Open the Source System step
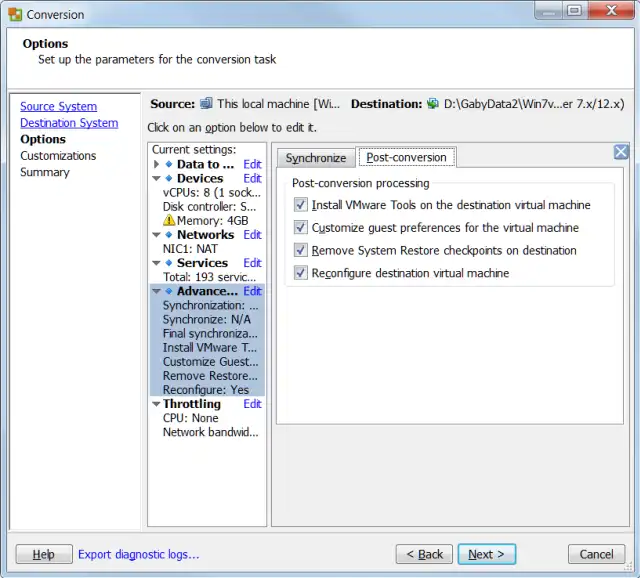The width and height of the screenshot is (640, 578). pos(58,107)
